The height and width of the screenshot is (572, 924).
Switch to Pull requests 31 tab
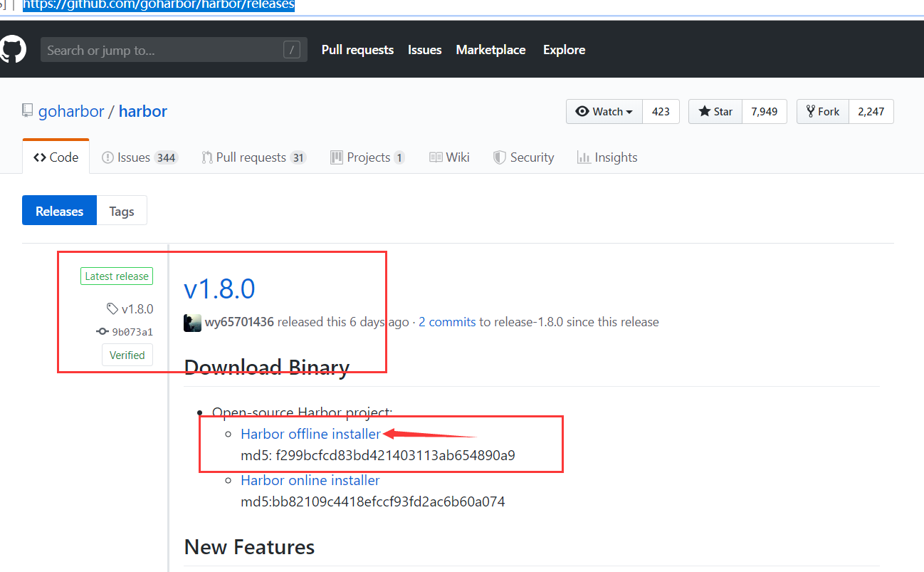point(254,157)
